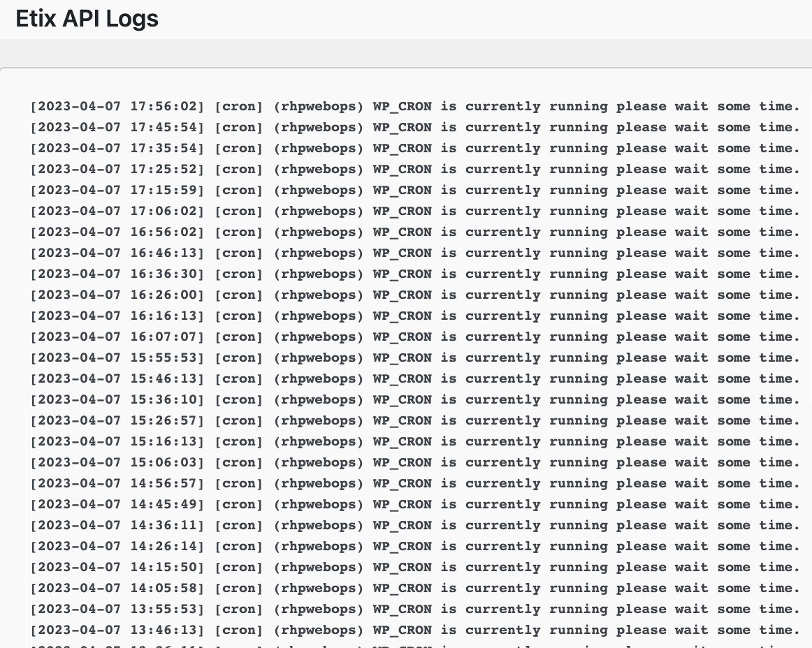Image resolution: width=812 pixels, height=648 pixels.
Task: Click the log entry timestamped 17:15:59
Action: [x=414, y=191]
